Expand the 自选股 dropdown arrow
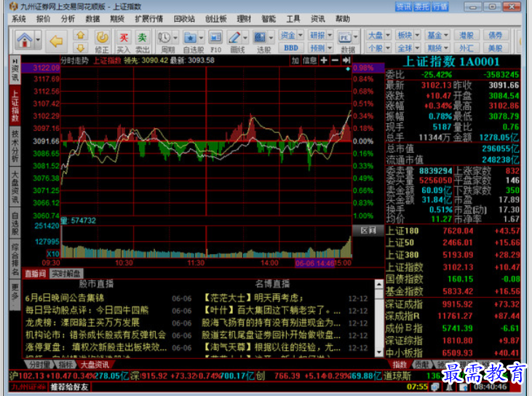Screen dimensions: 532x396 point(201,37)
